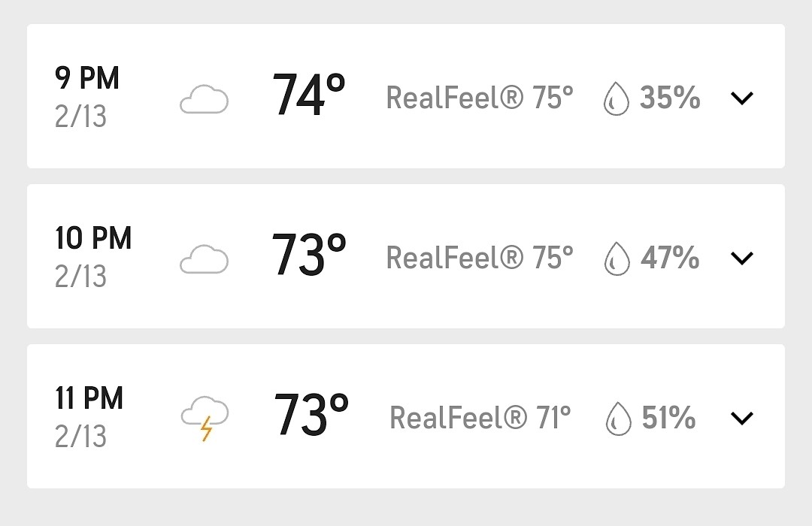Click the RealFeel 71° text

[480, 418]
